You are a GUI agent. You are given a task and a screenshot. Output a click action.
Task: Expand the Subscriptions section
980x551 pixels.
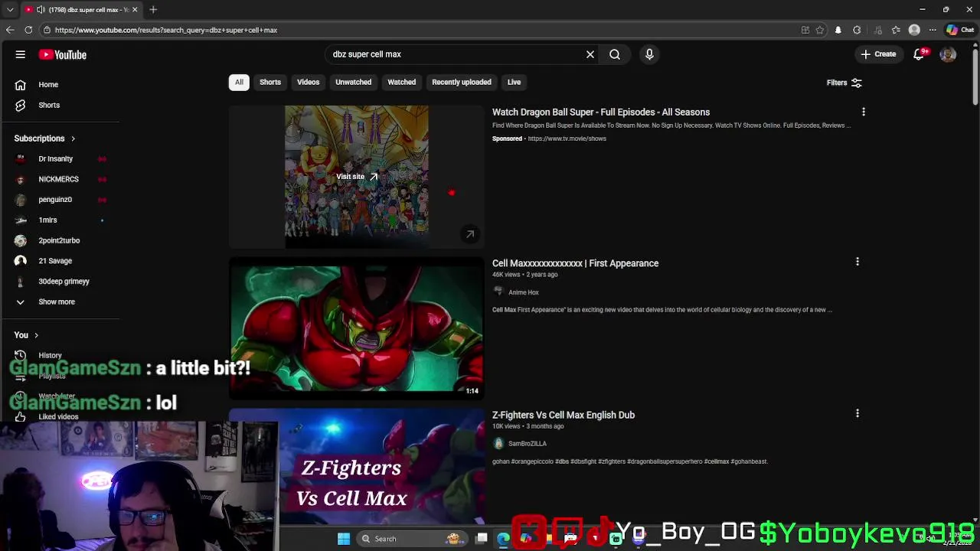click(44, 139)
